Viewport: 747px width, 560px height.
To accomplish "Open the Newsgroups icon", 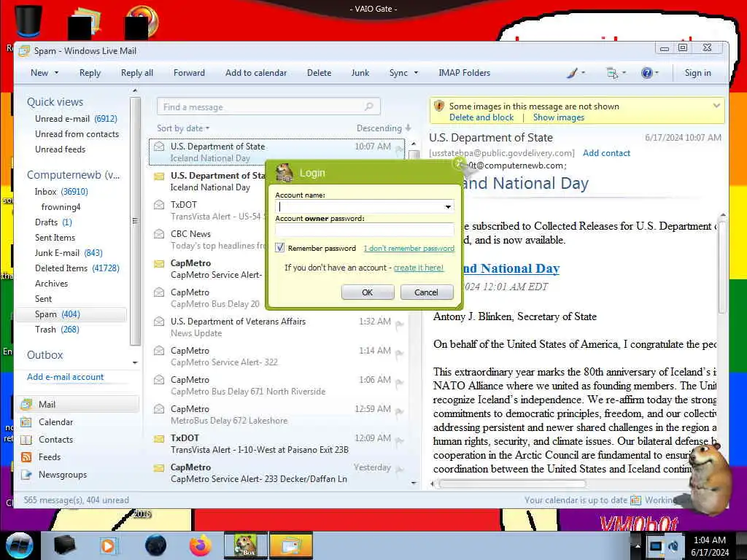I will click(x=26, y=475).
